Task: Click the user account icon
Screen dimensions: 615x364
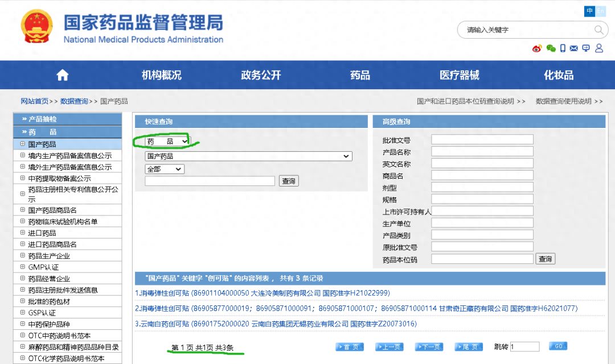Action: (599, 48)
